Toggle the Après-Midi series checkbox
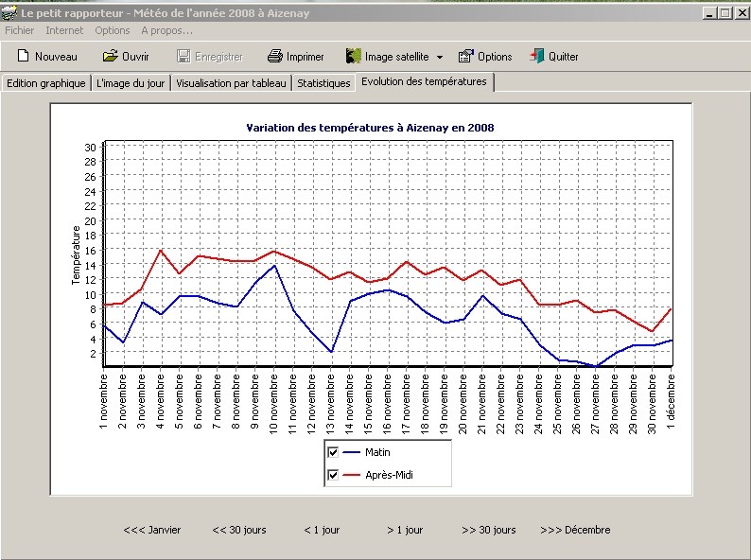Image resolution: width=751 pixels, height=560 pixels. [333, 475]
